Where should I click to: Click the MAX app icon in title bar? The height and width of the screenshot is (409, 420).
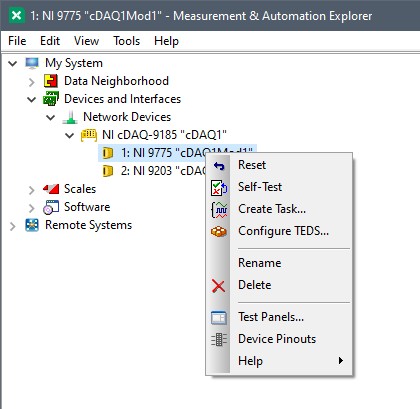[16, 16]
